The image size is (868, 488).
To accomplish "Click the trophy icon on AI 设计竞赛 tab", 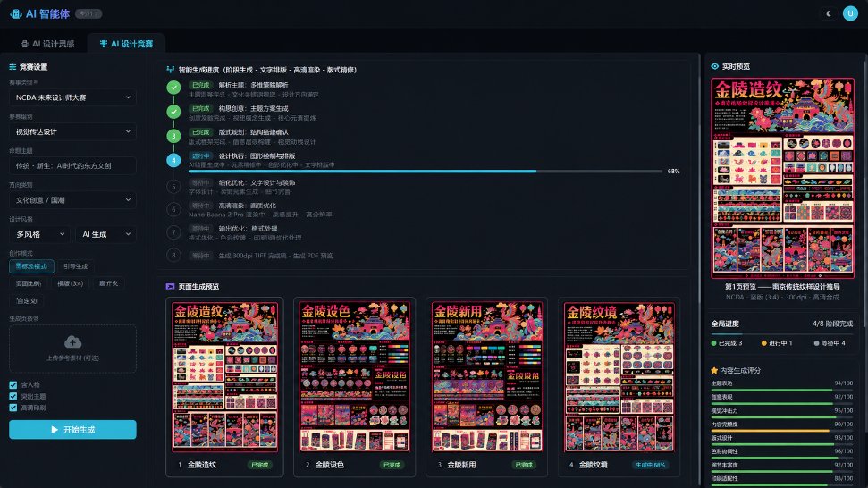I will point(104,44).
